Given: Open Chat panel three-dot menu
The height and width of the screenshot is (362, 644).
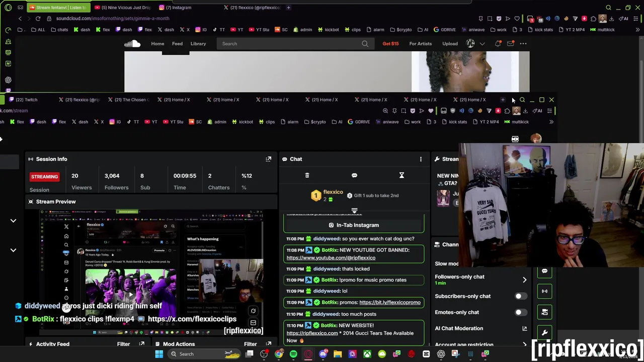Looking at the screenshot, I should coord(421,159).
